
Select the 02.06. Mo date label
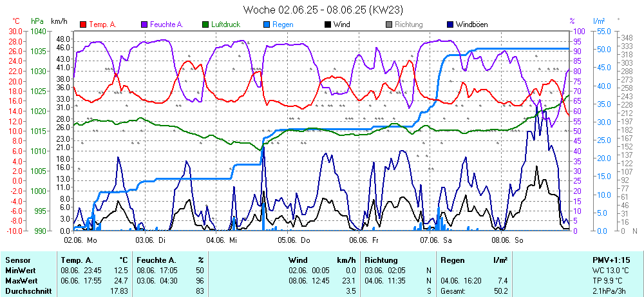point(80,240)
